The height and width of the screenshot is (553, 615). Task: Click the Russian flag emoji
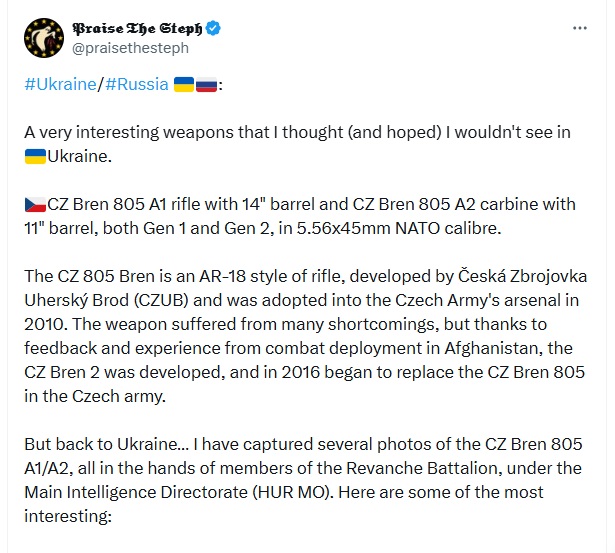(x=206, y=84)
